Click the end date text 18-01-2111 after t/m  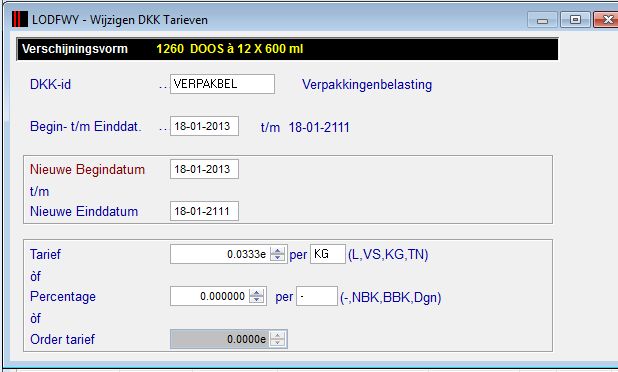click(319, 127)
